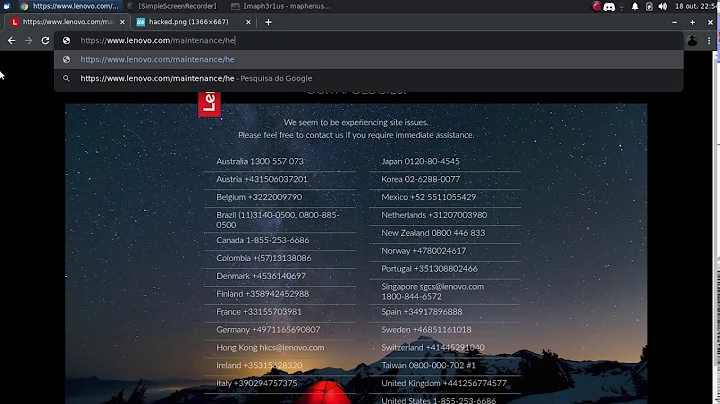Screen dimensions: 720x404
Task: Click the Italy +390294757375 entry
Action: coord(257,383)
